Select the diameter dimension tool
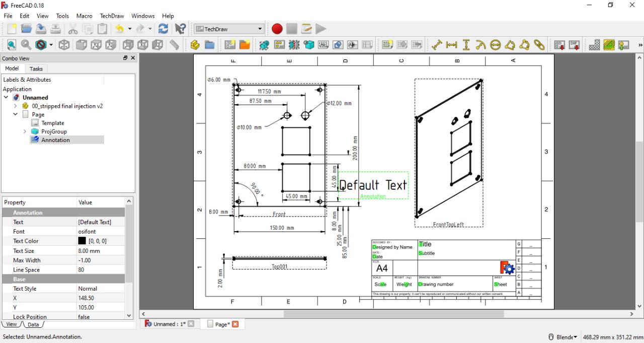 (x=496, y=45)
